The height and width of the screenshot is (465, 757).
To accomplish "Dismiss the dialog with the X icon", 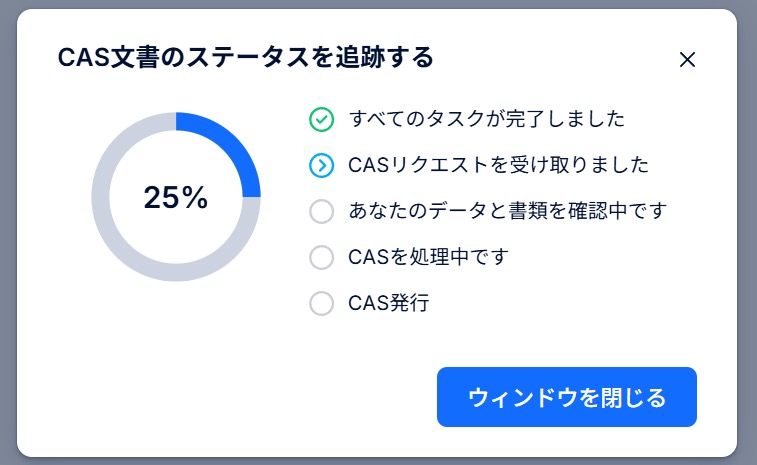I will click(x=687, y=59).
